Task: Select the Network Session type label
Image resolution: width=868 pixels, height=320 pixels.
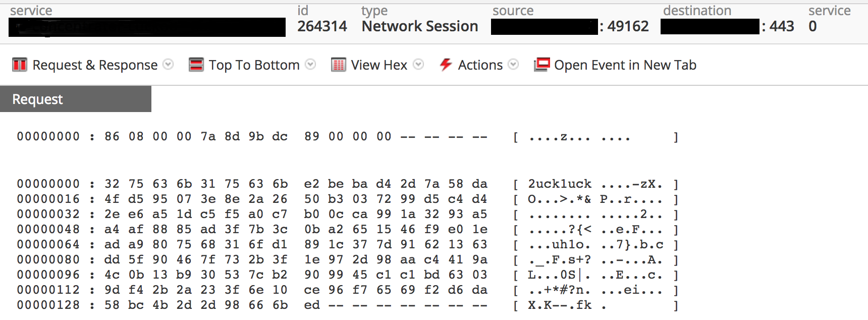Action: pyautogui.click(x=419, y=26)
